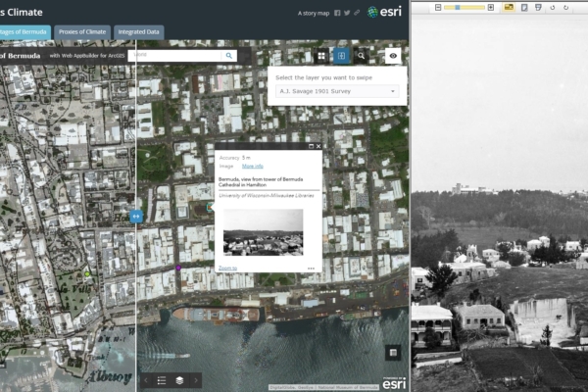
Task: Switch to Proxies of Climate tab
Action: [x=81, y=31]
